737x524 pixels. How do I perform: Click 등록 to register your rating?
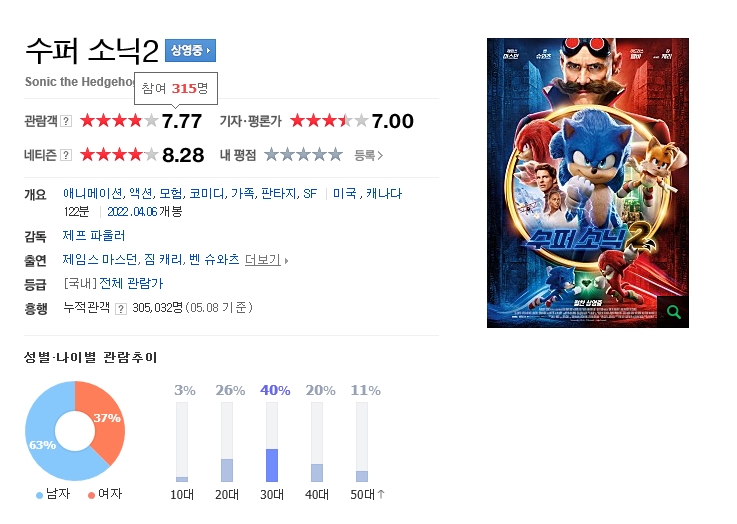pos(368,155)
